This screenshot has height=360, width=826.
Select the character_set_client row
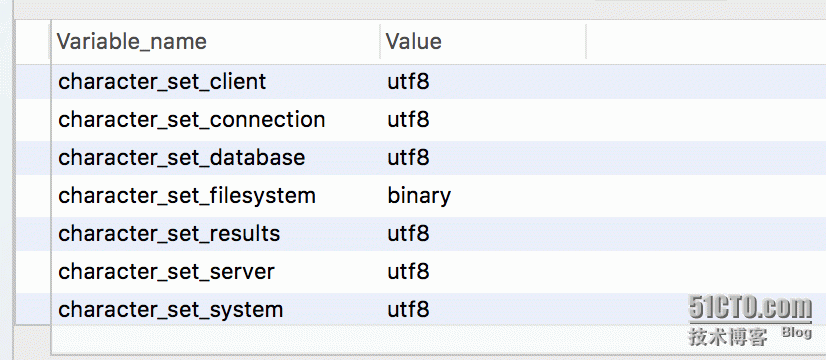coord(438,82)
